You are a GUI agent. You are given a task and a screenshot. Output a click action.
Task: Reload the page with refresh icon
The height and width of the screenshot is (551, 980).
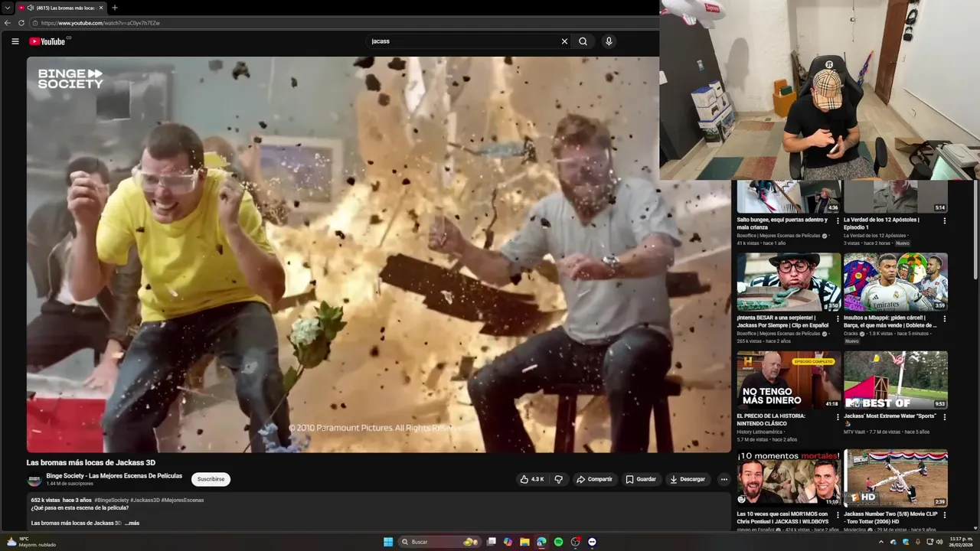[21, 23]
